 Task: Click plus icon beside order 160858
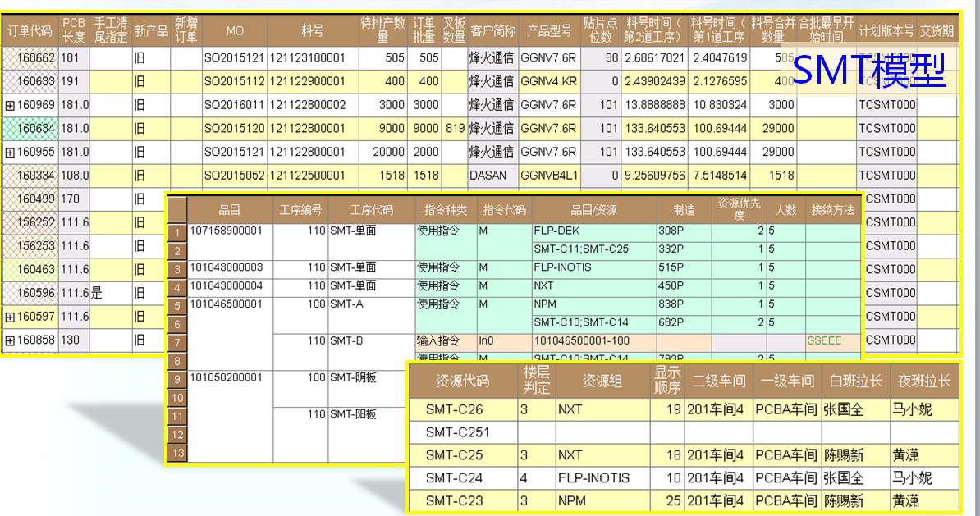click(10, 340)
